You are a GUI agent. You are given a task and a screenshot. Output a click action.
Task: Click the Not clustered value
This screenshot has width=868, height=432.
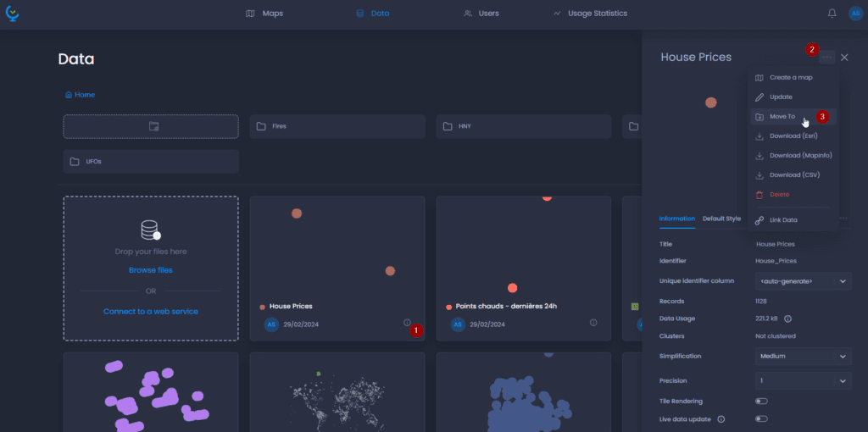pos(776,335)
